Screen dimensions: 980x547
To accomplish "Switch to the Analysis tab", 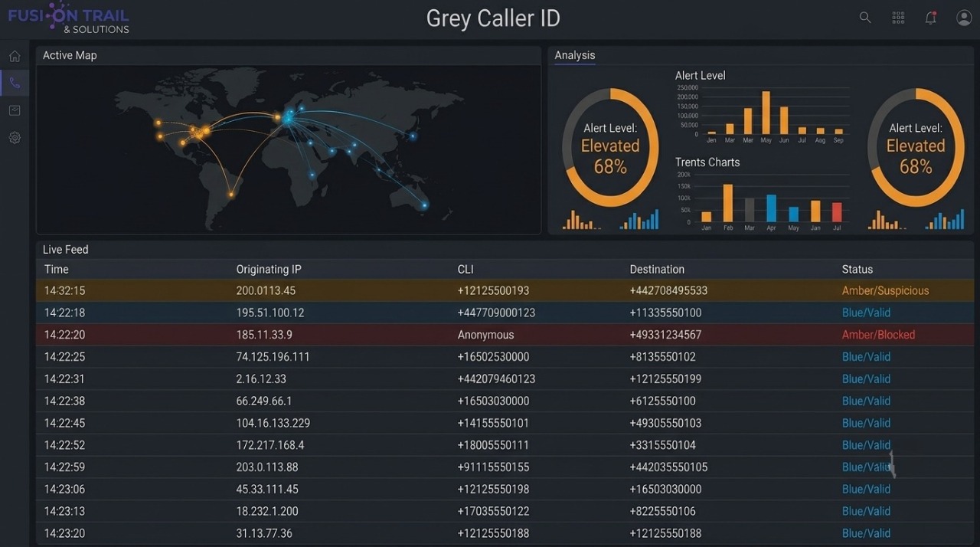I will (575, 55).
